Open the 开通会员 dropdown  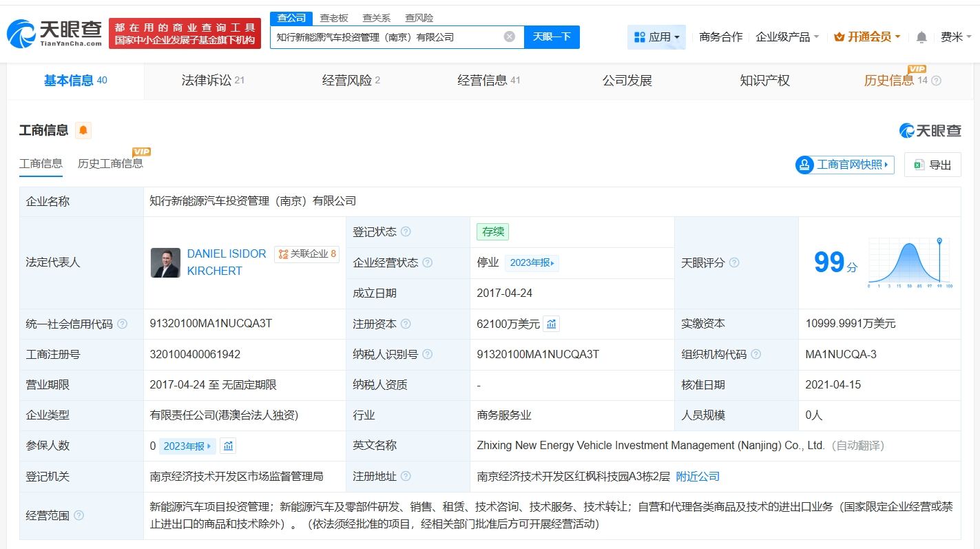tap(867, 37)
